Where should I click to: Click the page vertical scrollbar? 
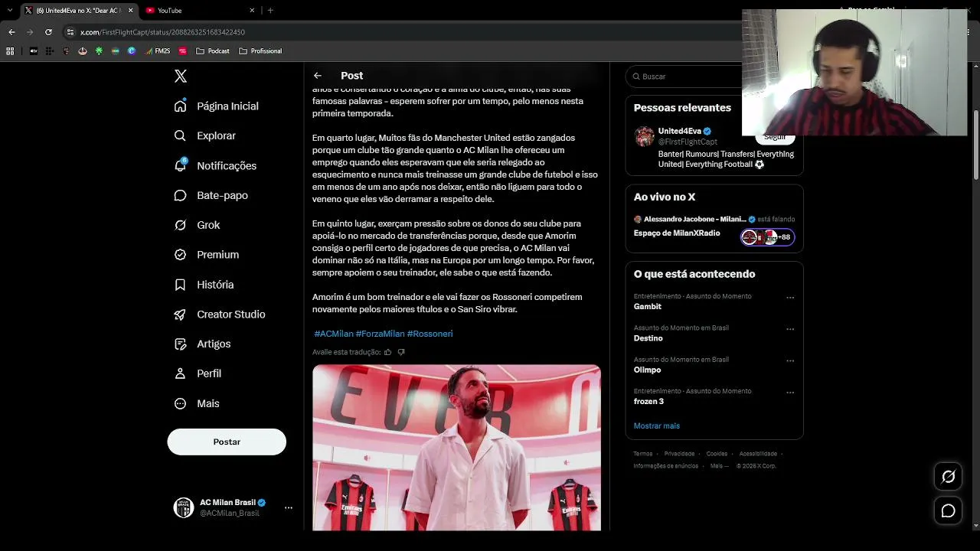pyautogui.click(x=975, y=145)
